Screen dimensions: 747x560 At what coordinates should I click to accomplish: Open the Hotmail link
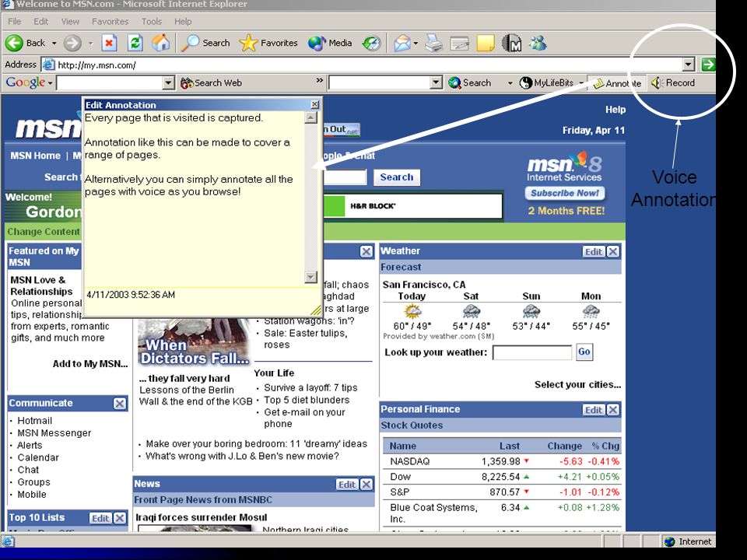click(35, 421)
